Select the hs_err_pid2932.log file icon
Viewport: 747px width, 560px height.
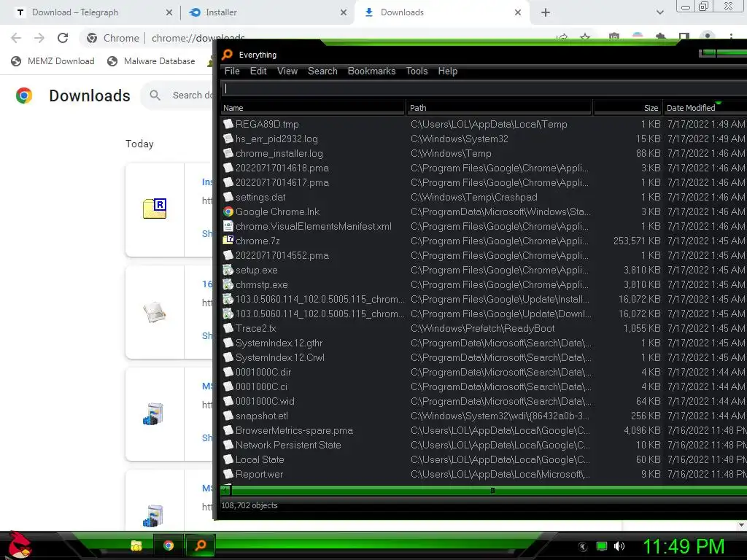(x=228, y=139)
